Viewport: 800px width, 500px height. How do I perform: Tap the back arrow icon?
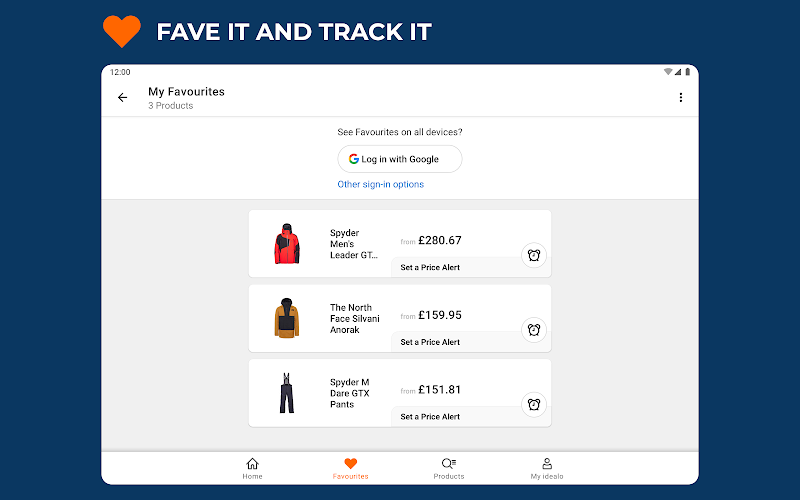[123, 98]
